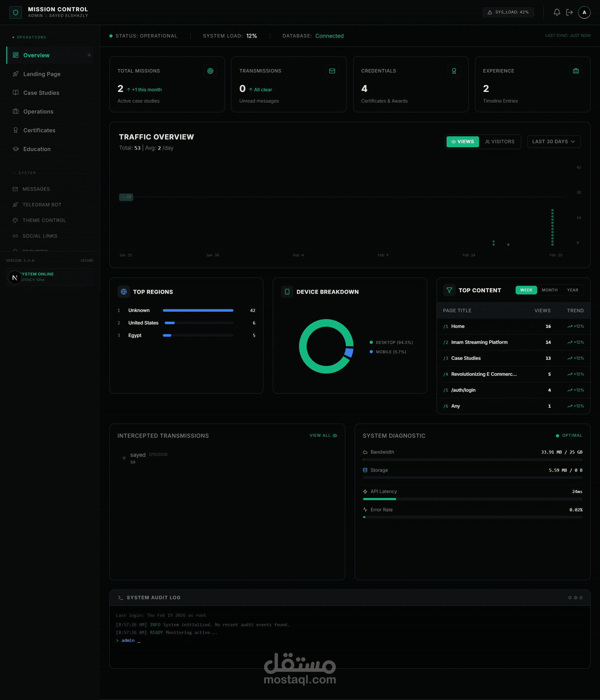Click the Top Regions globe icon
The height and width of the screenshot is (700, 600).
tap(123, 292)
